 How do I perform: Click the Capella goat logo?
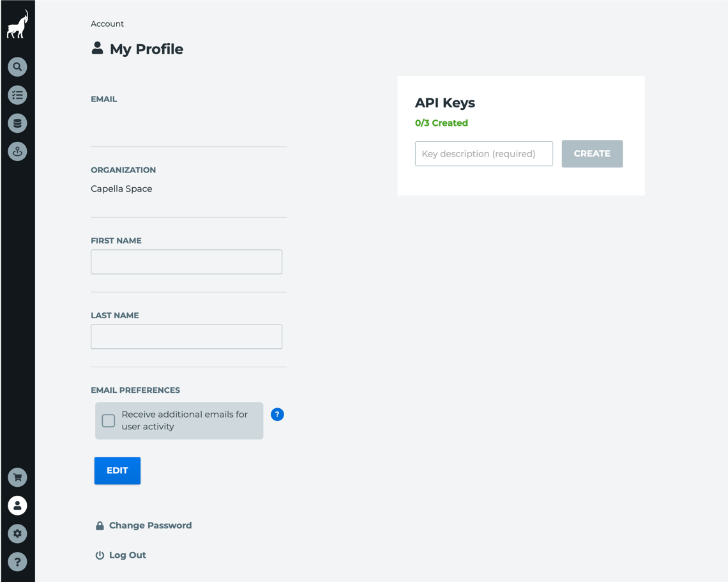coord(17,24)
